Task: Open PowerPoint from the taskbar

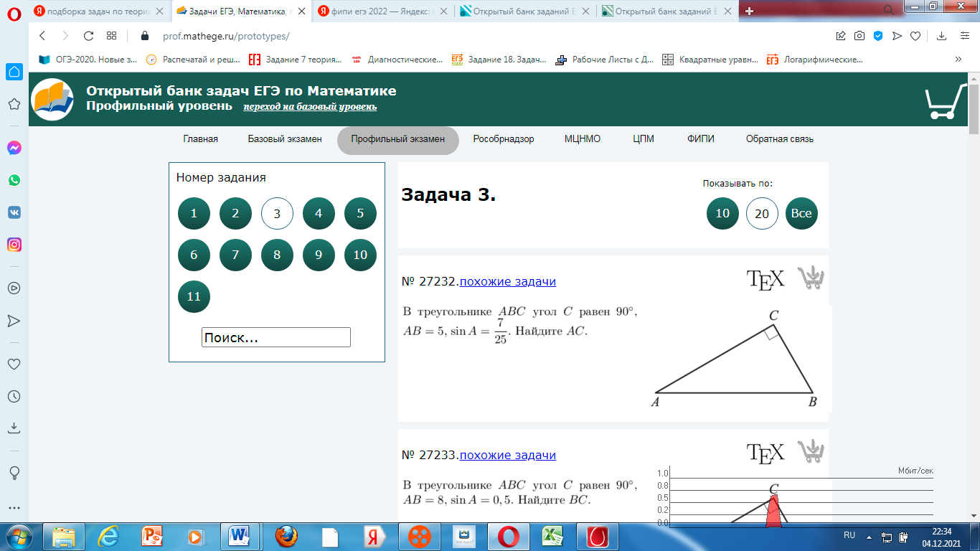Action: point(153,537)
